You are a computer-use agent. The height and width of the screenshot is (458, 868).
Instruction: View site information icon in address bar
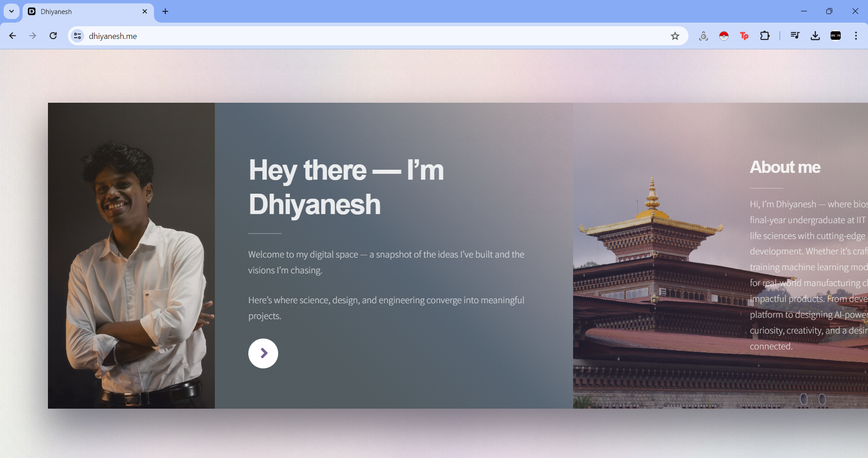click(78, 36)
